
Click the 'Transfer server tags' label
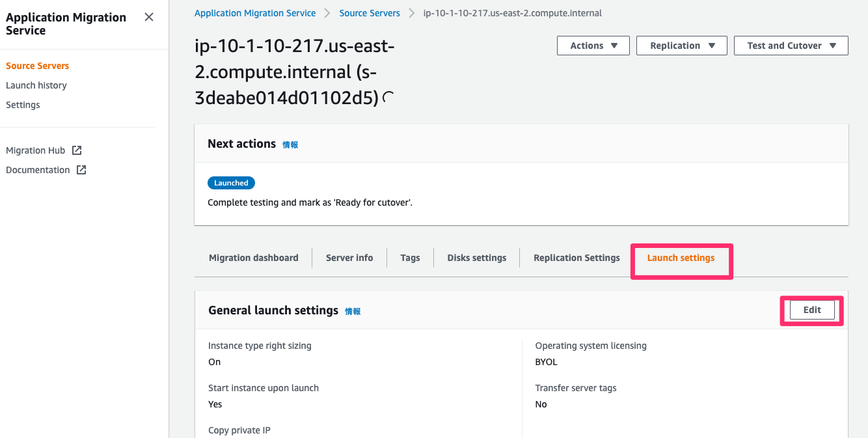tap(576, 388)
